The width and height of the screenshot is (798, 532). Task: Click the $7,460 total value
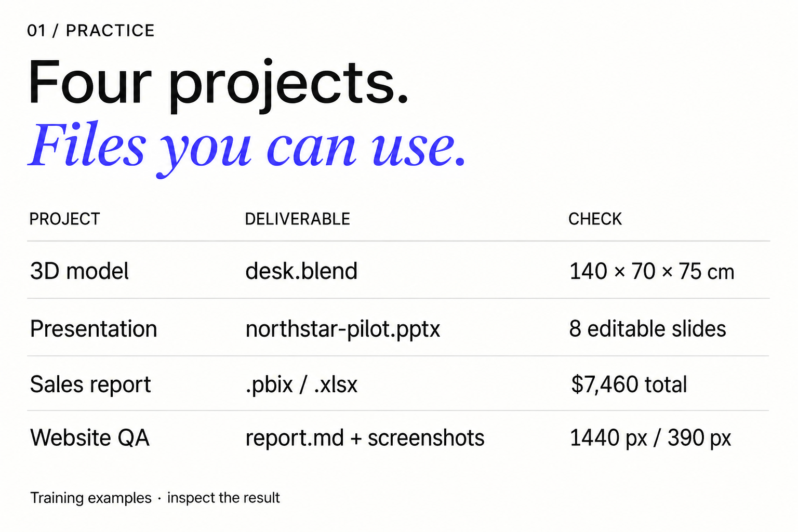click(x=629, y=385)
